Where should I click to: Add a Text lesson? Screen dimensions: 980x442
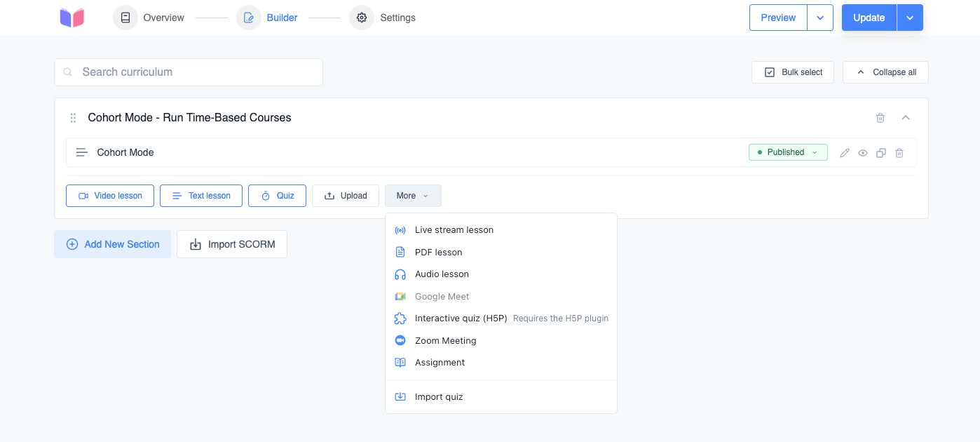click(x=201, y=196)
